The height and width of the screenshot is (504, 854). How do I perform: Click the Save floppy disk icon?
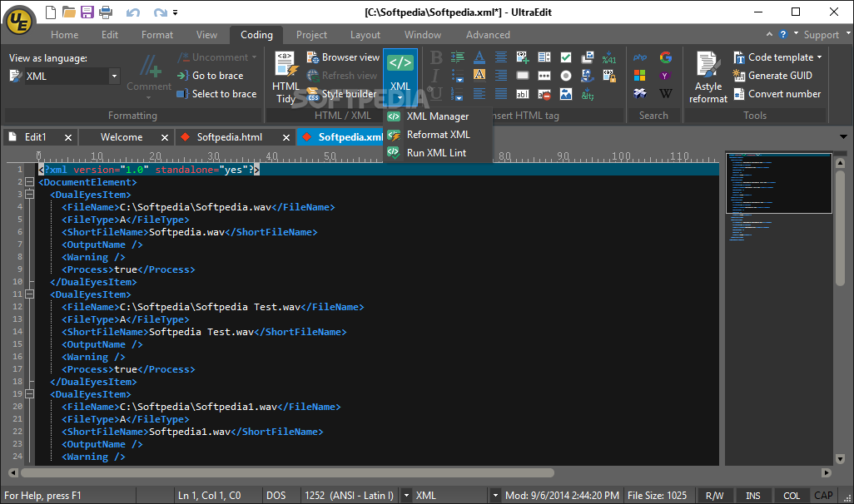coord(87,12)
